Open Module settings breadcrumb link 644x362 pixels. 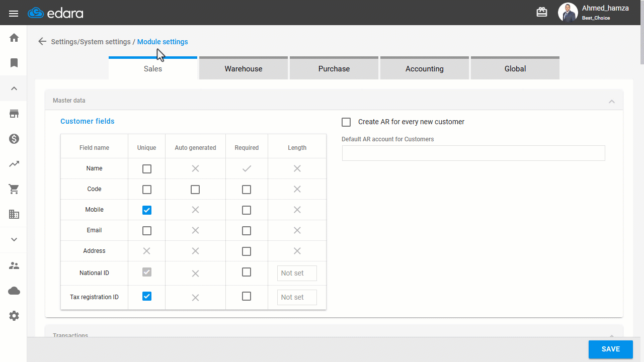point(163,42)
